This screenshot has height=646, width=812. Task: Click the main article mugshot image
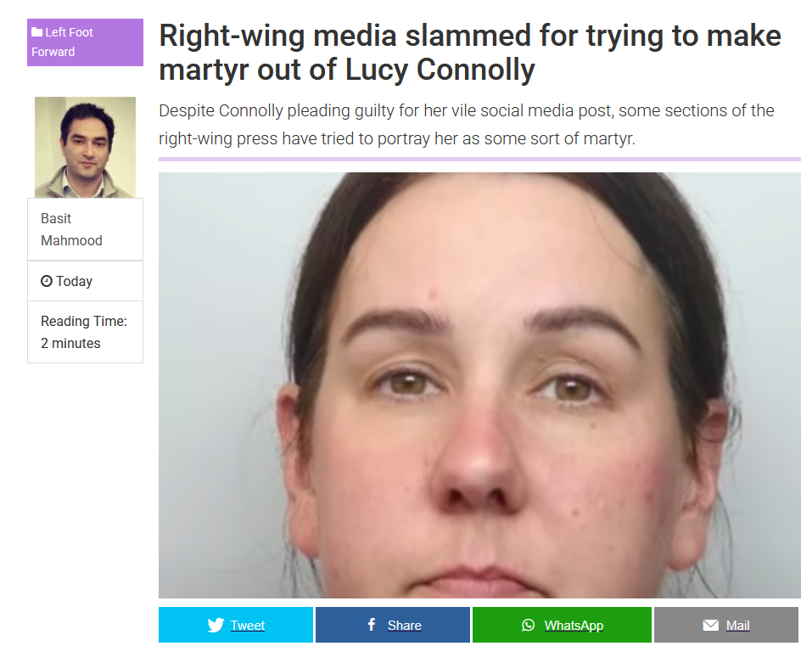coord(479,385)
